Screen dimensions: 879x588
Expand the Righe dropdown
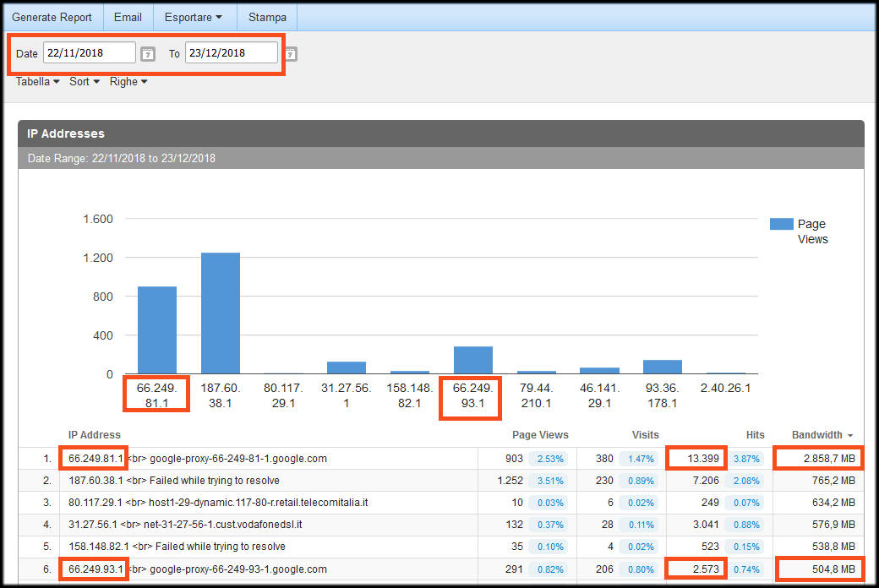pos(128,81)
